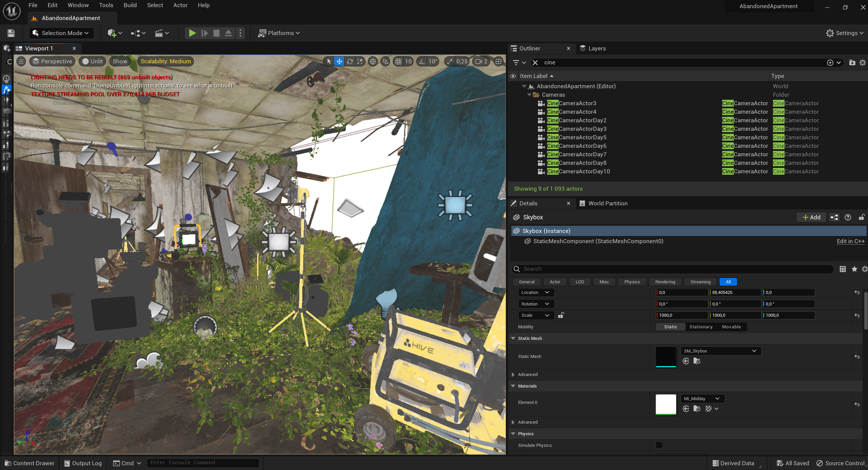Clear the outliner search filter
Image resolution: width=868 pixels, height=470 pixels.
tap(535, 62)
